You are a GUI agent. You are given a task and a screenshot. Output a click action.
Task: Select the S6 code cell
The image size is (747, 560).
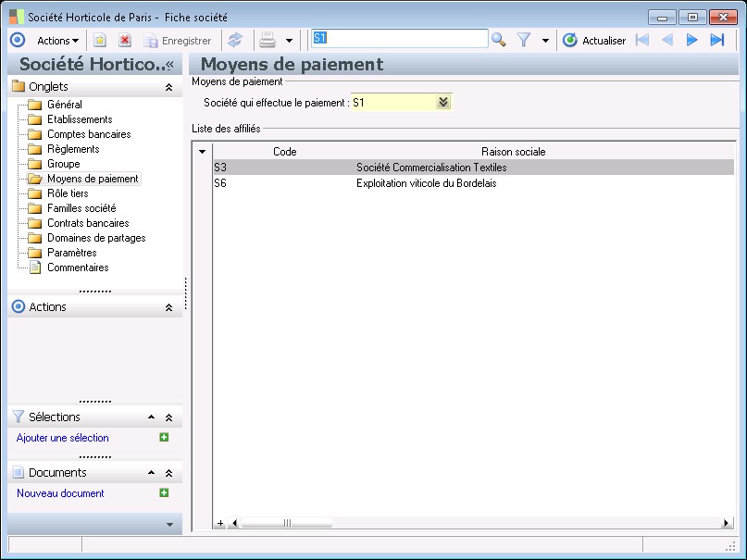point(284,183)
